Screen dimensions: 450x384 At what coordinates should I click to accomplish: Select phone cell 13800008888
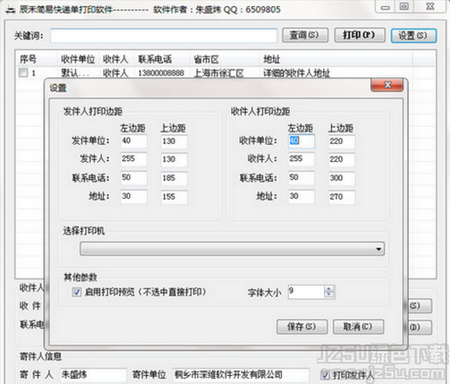click(161, 73)
